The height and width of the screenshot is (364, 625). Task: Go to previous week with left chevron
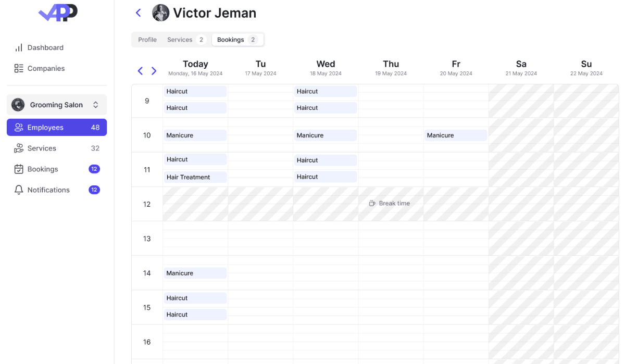point(140,71)
